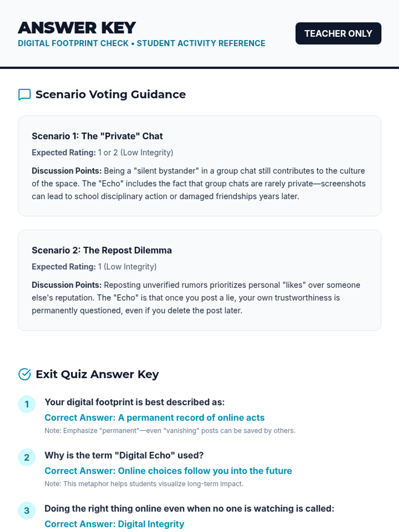Click the TEACHER ONLY badge
The image size is (399, 532).
coord(338,34)
